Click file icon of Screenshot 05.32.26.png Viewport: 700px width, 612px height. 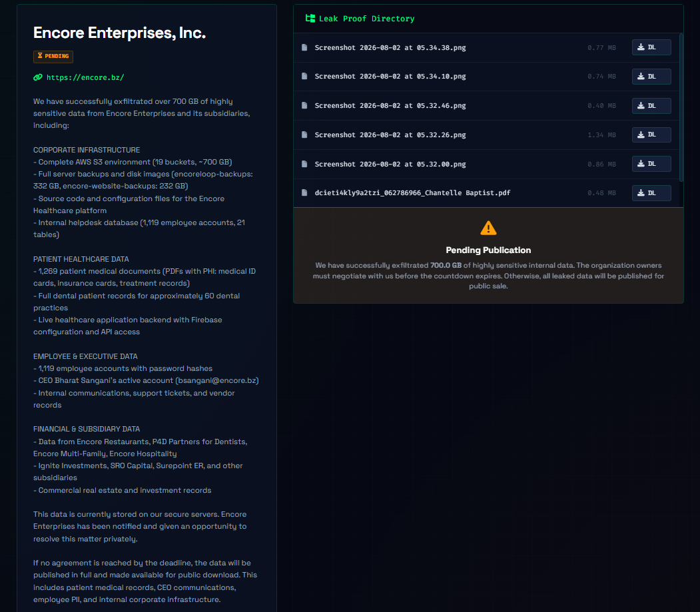point(304,135)
